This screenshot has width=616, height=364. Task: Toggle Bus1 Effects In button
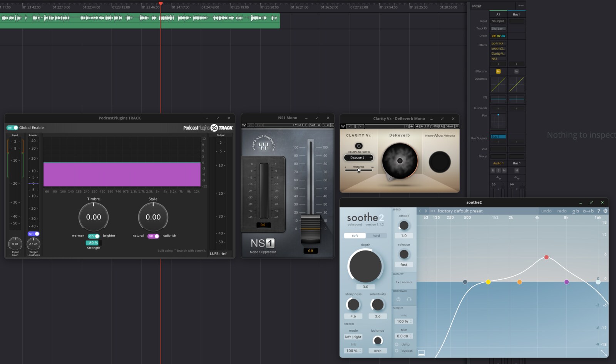[516, 72]
